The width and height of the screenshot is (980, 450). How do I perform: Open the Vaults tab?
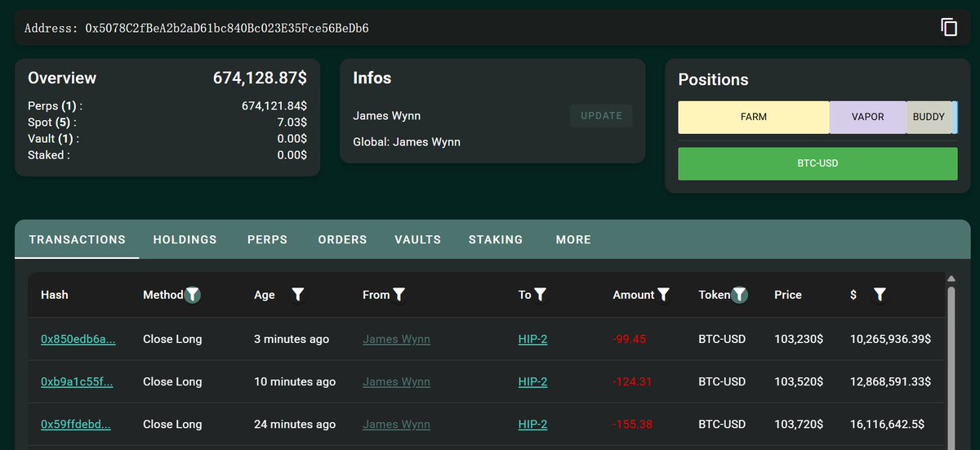418,239
